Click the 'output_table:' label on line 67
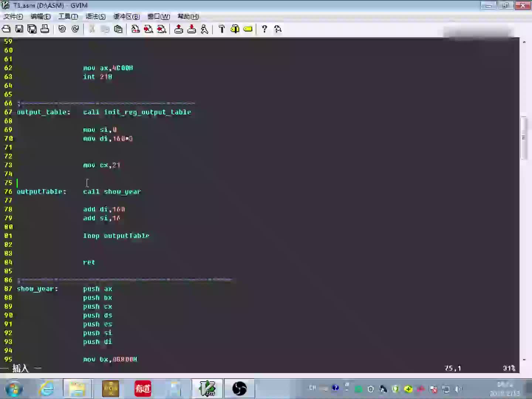Image resolution: width=532 pixels, height=399 pixels. 44,112
